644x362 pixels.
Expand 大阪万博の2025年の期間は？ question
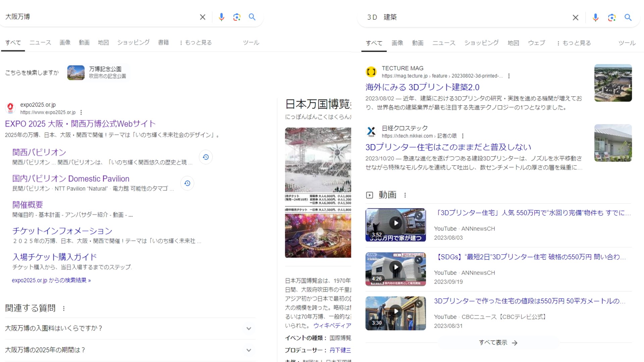(130, 350)
